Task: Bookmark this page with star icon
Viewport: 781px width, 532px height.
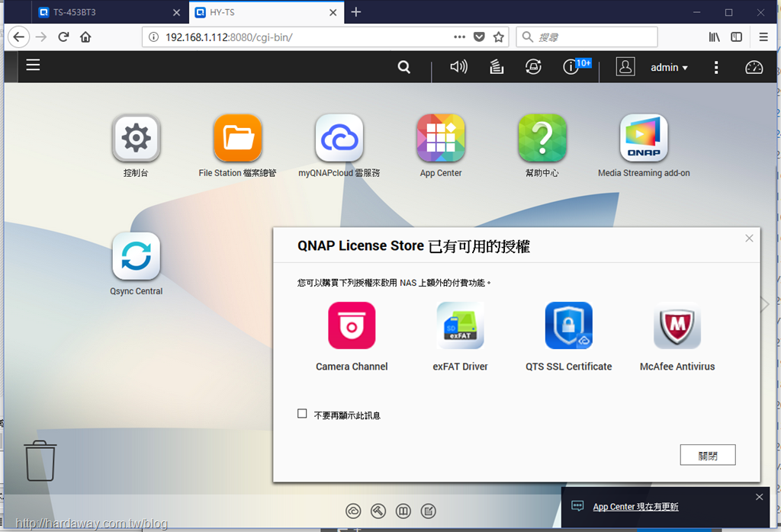Action: (499, 37)
